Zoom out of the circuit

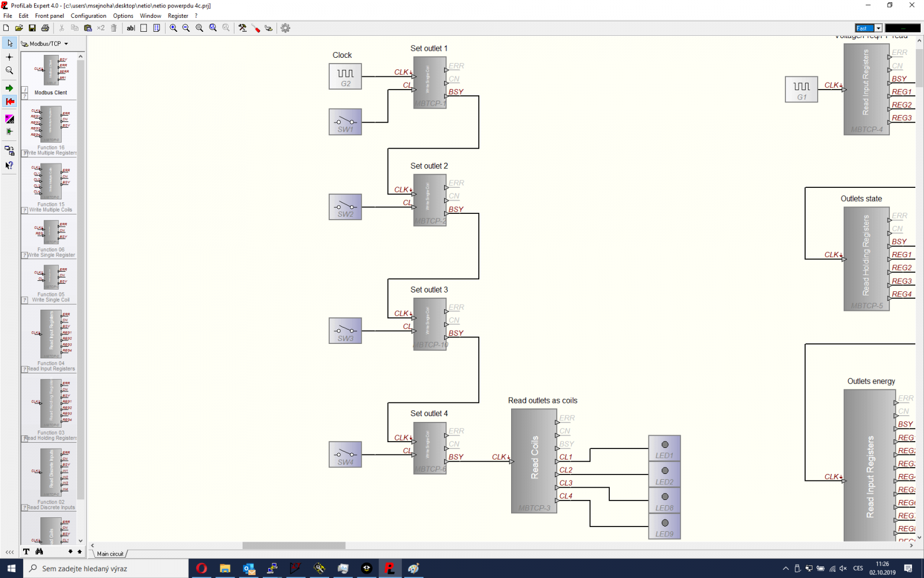(186, 28)
